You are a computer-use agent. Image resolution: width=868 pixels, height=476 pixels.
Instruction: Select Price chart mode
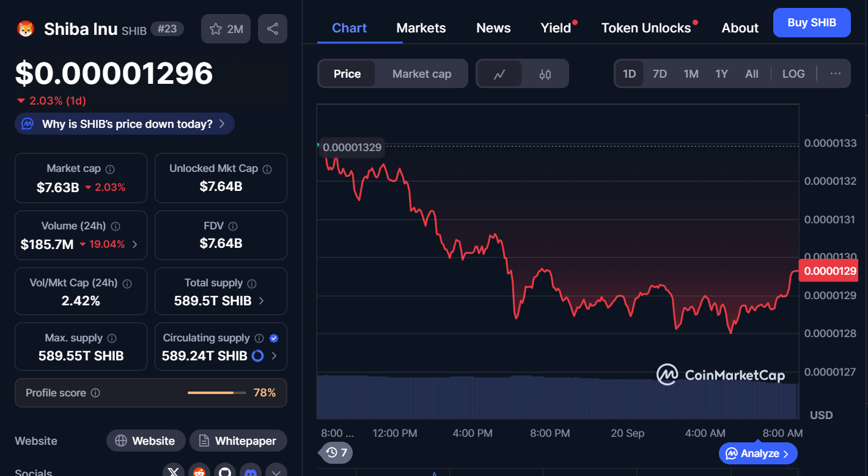[x=347, y=74]
